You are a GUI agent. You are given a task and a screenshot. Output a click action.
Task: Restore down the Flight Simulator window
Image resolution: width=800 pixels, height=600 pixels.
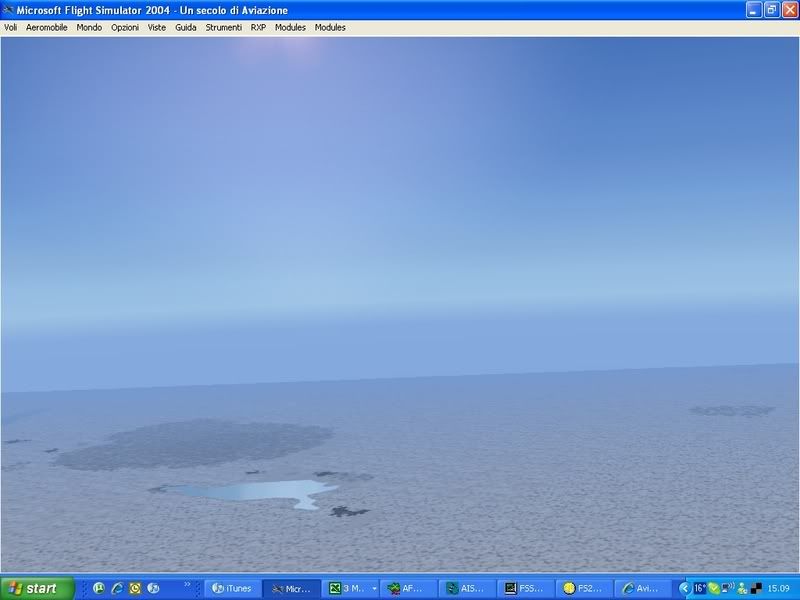pyautogui.click(x=772, y=10)
